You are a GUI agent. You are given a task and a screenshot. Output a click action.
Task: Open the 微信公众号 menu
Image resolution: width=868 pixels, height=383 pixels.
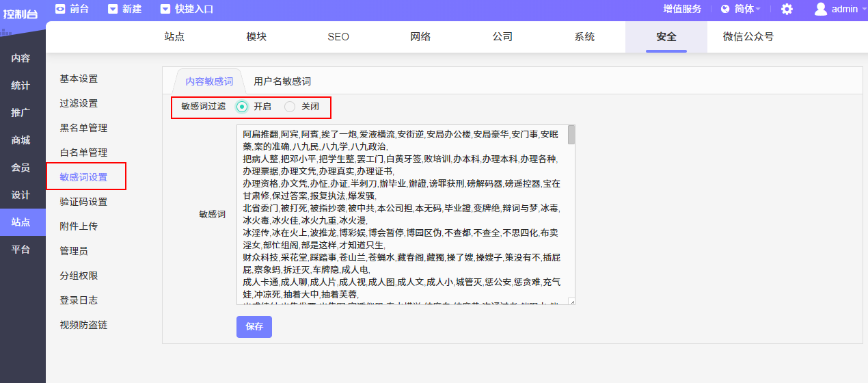[x=748, y=37]
